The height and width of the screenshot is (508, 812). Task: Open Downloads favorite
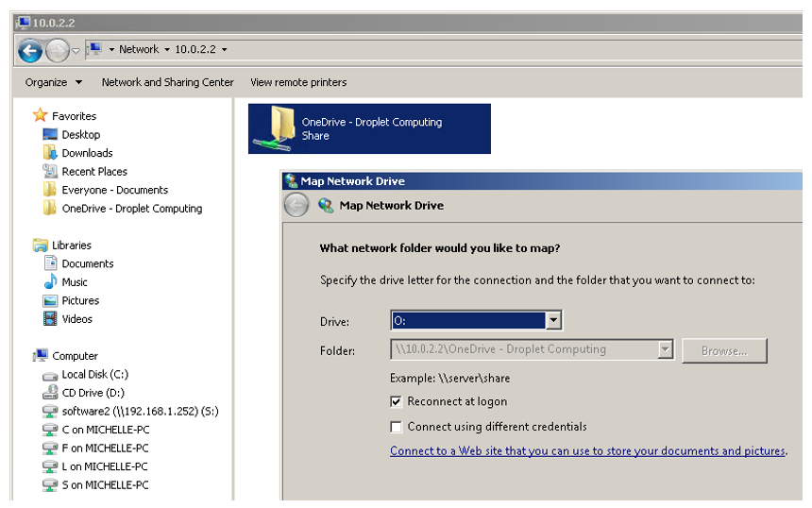coord(87,153)
